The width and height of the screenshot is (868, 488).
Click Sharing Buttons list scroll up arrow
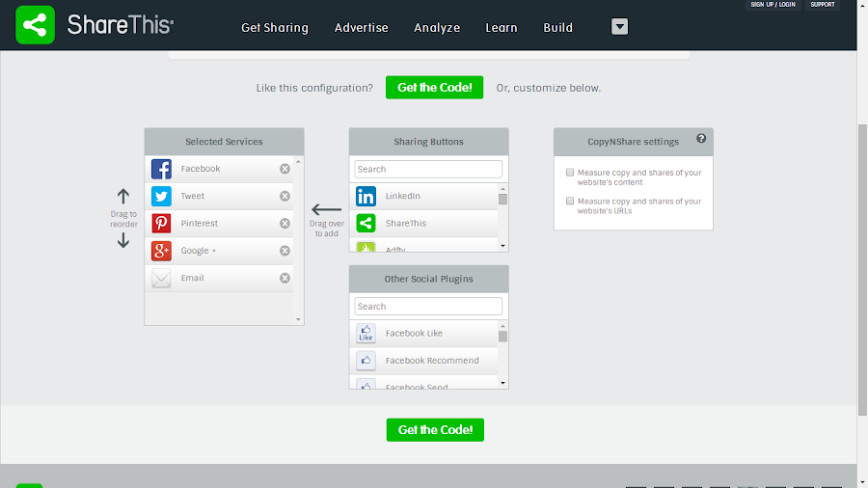(502, 188)
